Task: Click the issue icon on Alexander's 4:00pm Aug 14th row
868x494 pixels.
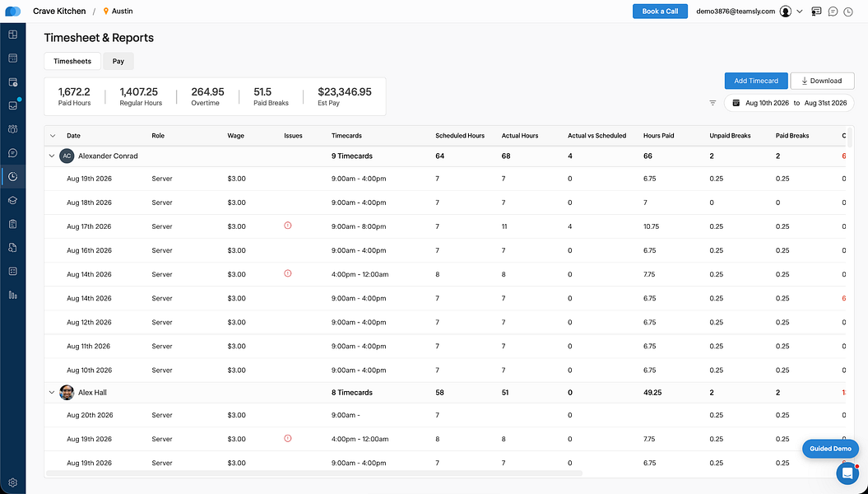Action: click(287, 273)
